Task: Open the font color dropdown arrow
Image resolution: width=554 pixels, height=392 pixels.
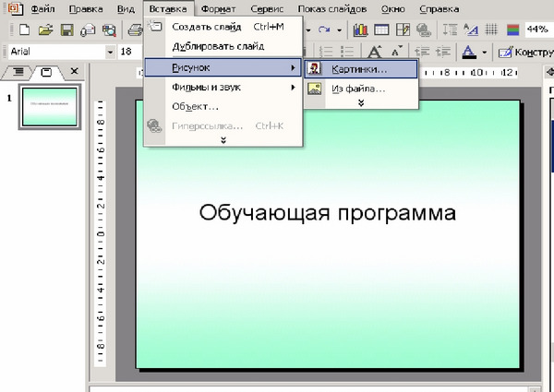Action: tap(486, 52)
